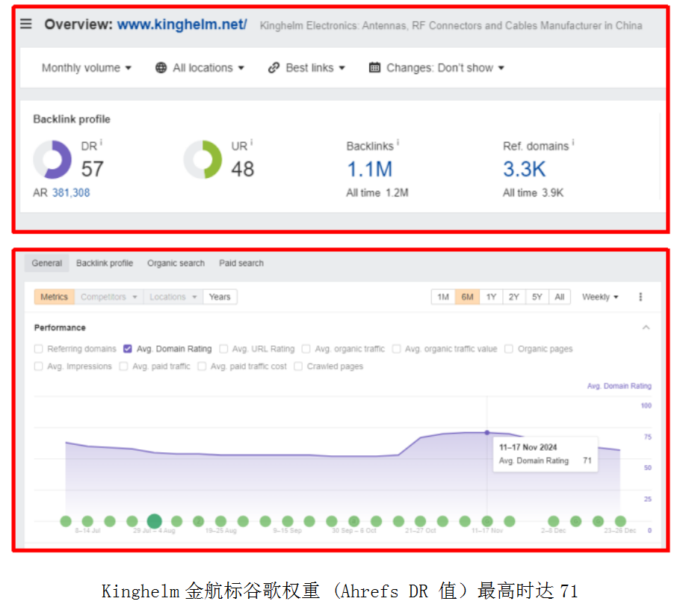The width and height of the screenshot is (686, 616).
Task: Click the globe icon beside All locations
Action: (x=161, y=68)
